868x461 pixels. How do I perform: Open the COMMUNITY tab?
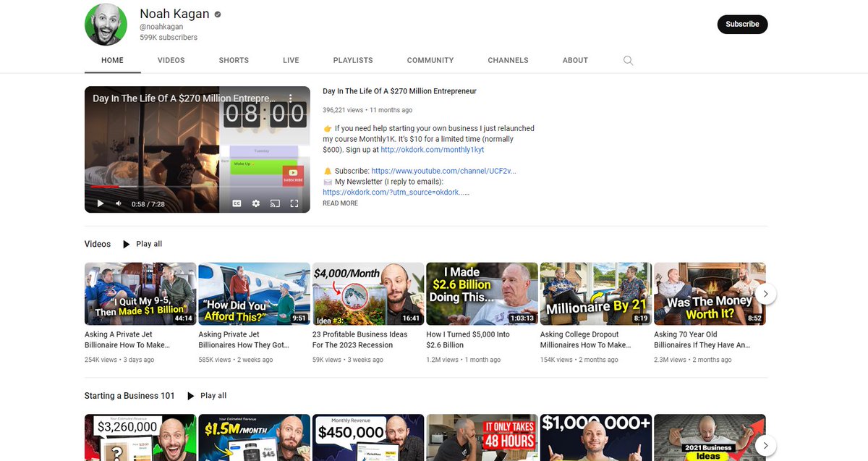click(x=430, y=60)
